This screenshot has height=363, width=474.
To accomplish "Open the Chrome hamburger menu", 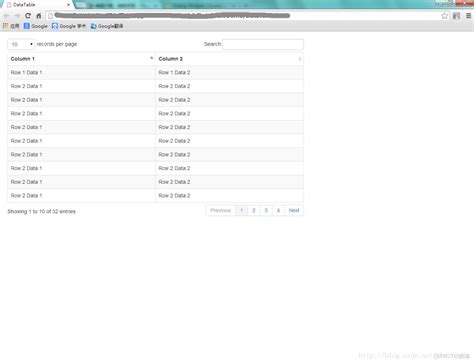I will coord(468,16).
